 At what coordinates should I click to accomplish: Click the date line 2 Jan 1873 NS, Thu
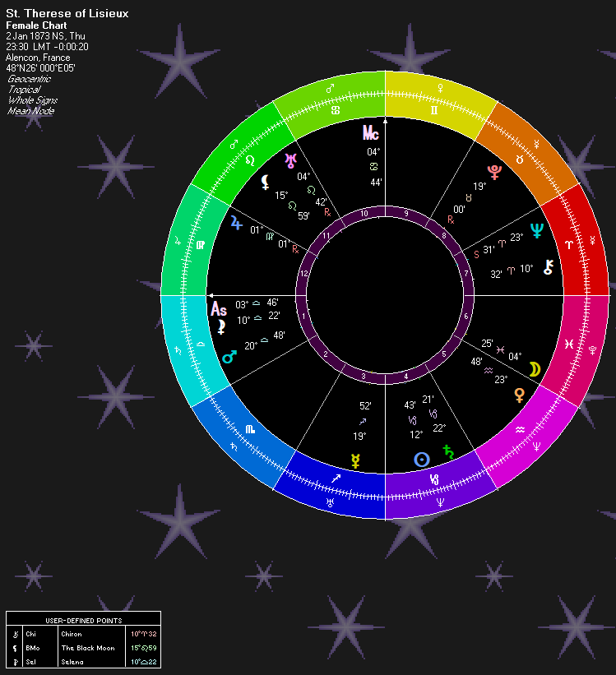pos(46,36)
